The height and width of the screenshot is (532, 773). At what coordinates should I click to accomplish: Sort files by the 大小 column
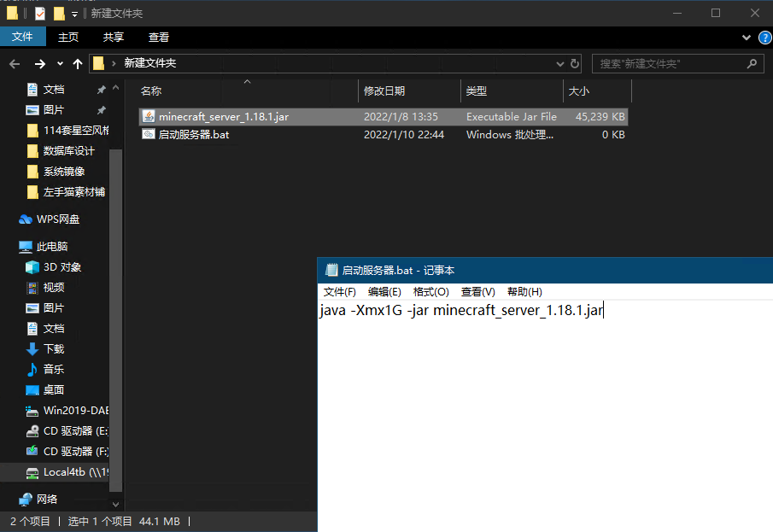(579, 91)
